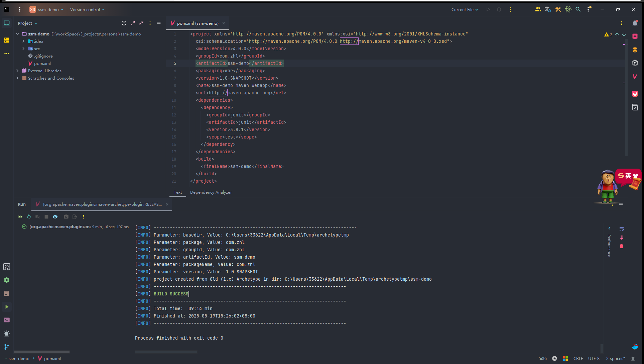The image size is (644, 364).
Task: Click Select Opened File target icon
Action: 124,23
